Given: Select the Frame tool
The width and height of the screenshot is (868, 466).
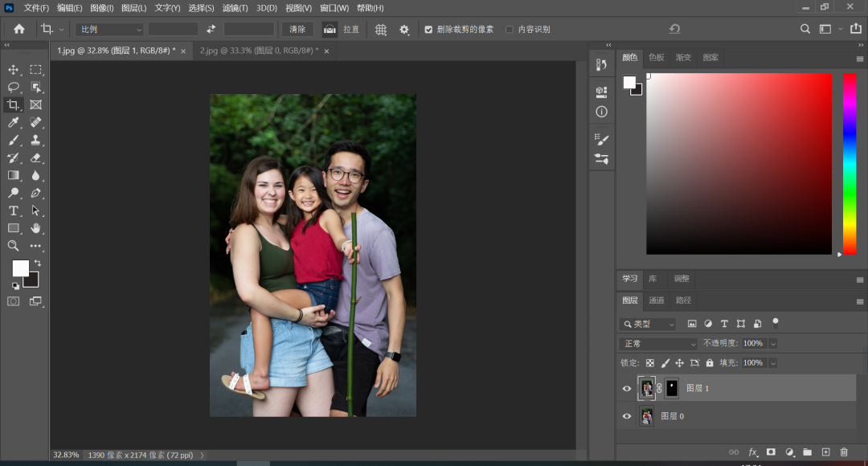Looking at the screenshot, I should [36, 104].
